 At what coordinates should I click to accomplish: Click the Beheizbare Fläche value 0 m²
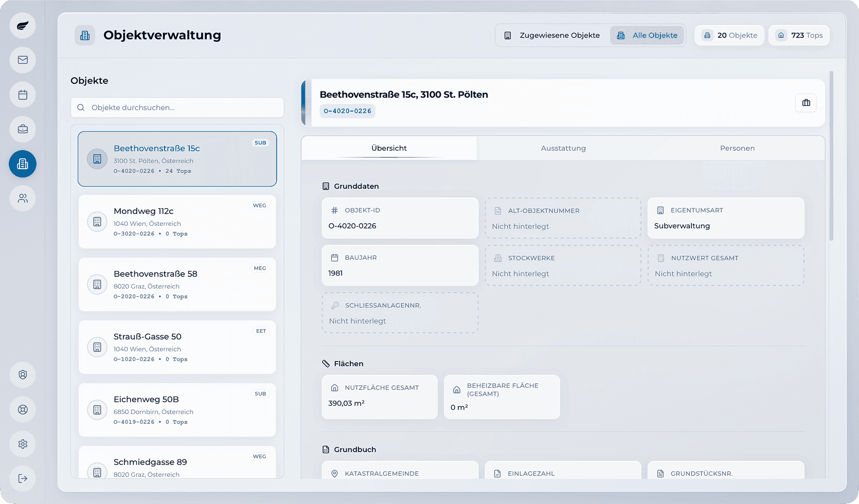click(x=459, y=407)
